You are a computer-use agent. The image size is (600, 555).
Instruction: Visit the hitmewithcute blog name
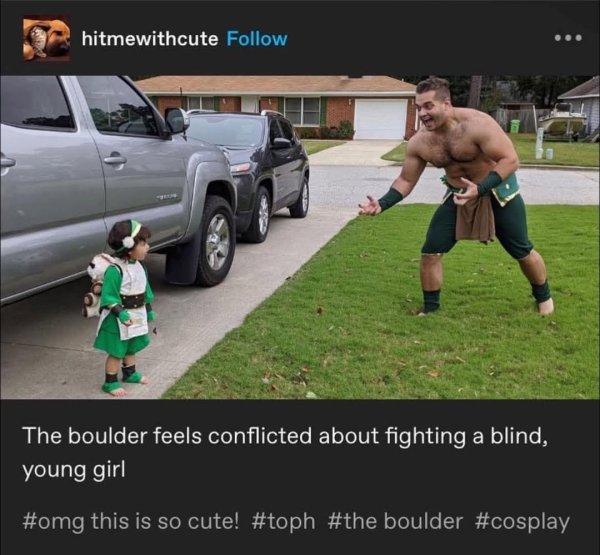click(150, 39)
